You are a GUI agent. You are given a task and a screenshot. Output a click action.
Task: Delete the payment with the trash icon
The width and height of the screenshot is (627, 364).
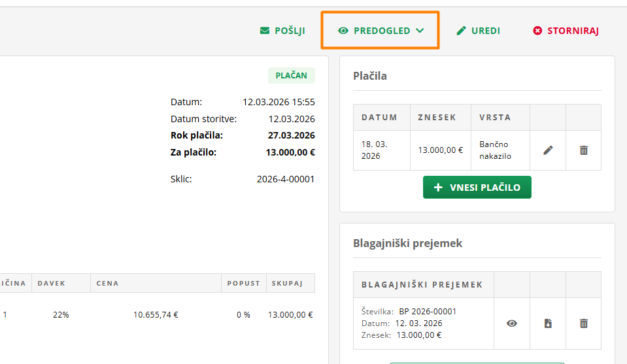pyautogui.click(x=584, y=150)
